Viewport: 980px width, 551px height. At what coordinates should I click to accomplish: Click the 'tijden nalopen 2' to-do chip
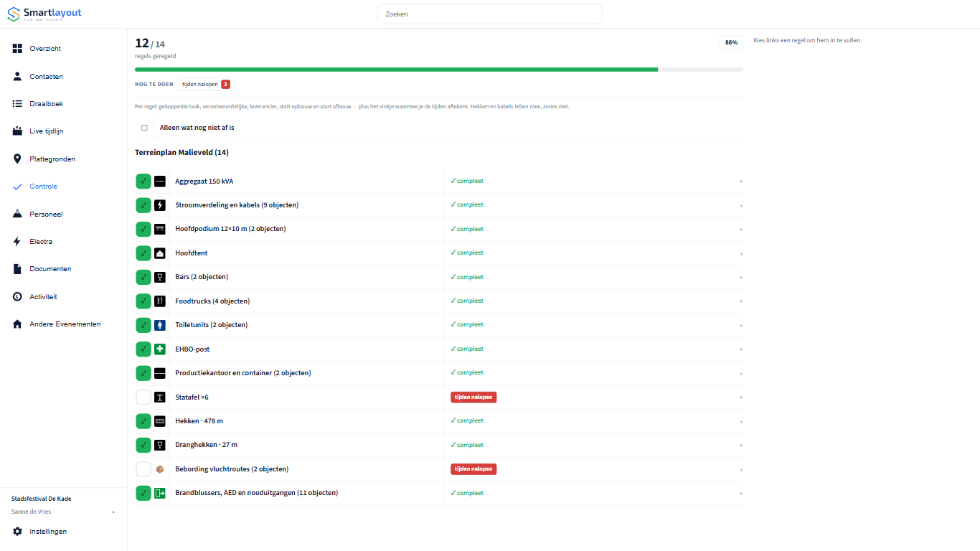tap(206, 84)
